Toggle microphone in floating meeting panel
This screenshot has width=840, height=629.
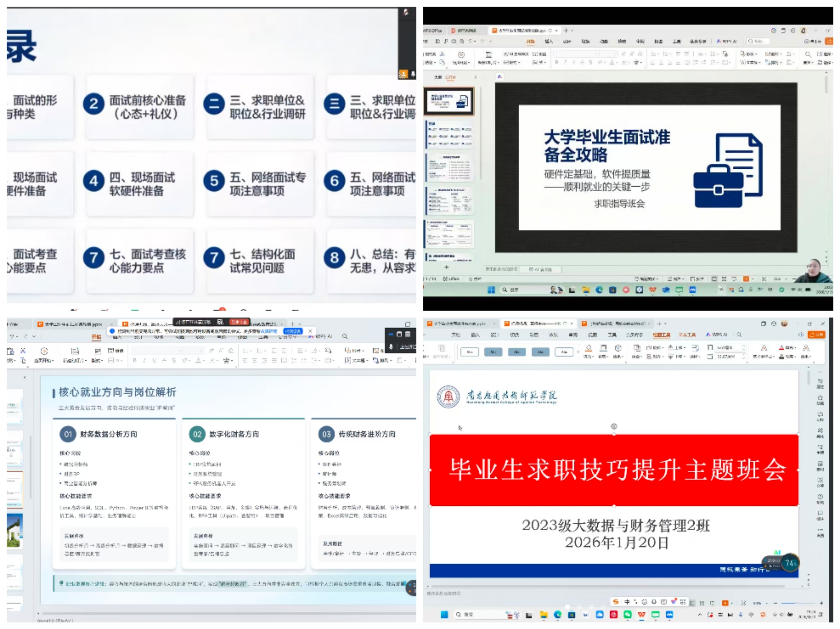coord(391,346)
